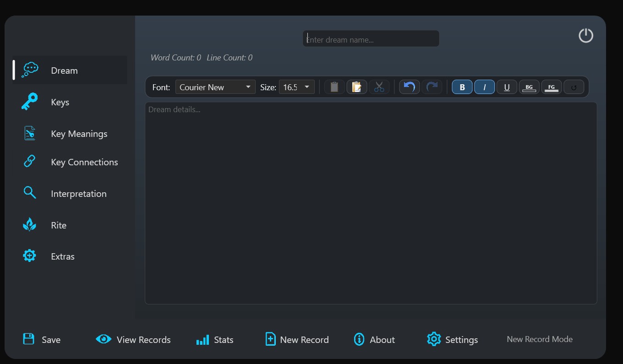Toggle italic formatting off
Viewport: 623px width, 364px height.
click(x=485, y=87)
